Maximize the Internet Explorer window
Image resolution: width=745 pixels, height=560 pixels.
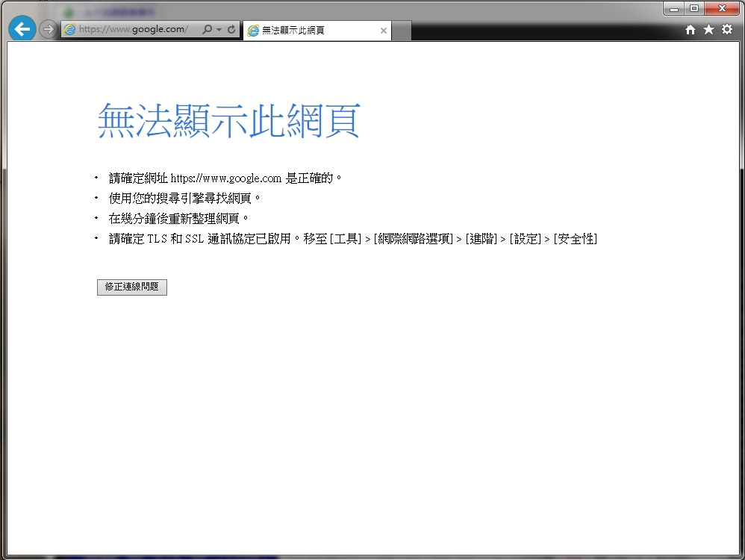point(694,8)
